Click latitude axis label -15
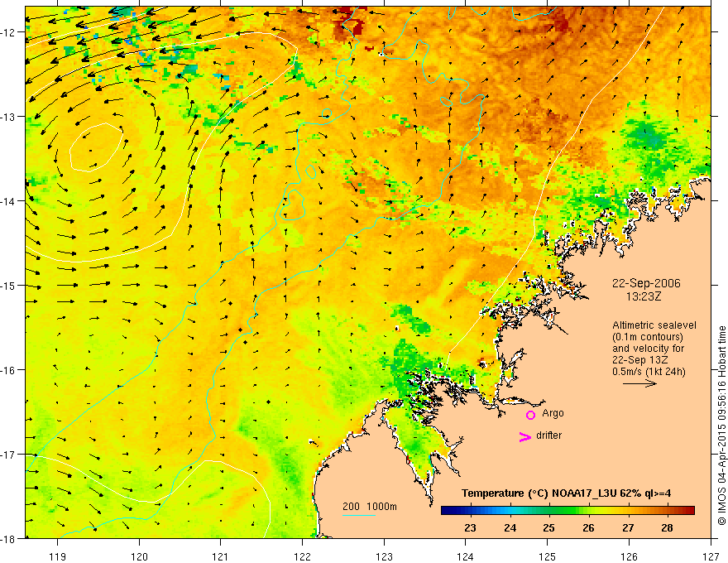Viewport: 728px width, 563px height. (8, 286)
